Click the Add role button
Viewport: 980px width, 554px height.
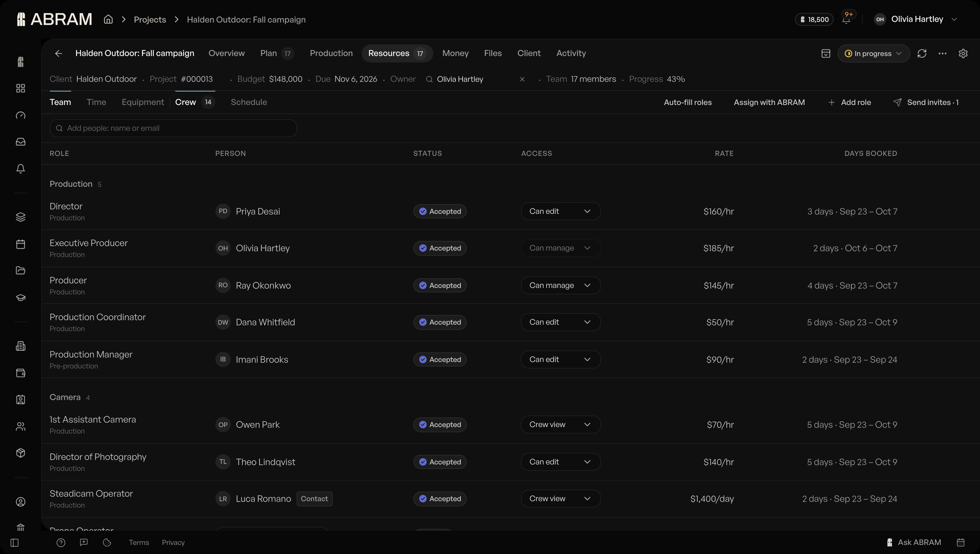(x=849, y=102)
